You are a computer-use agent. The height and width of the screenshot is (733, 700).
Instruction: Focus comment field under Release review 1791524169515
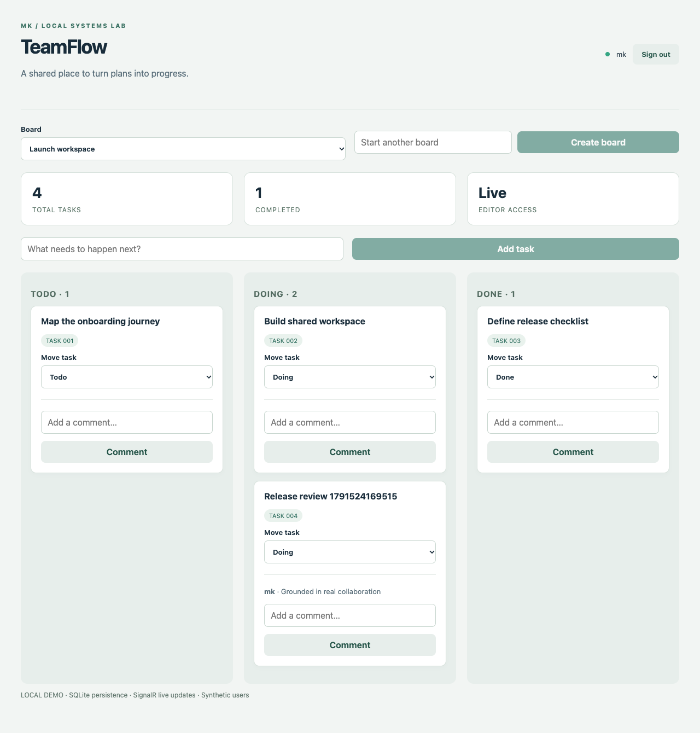point(350,615)
